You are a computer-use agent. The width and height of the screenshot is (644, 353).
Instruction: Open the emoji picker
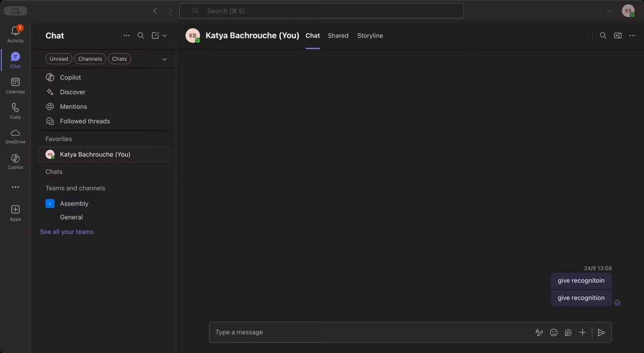tap(554, 332)
